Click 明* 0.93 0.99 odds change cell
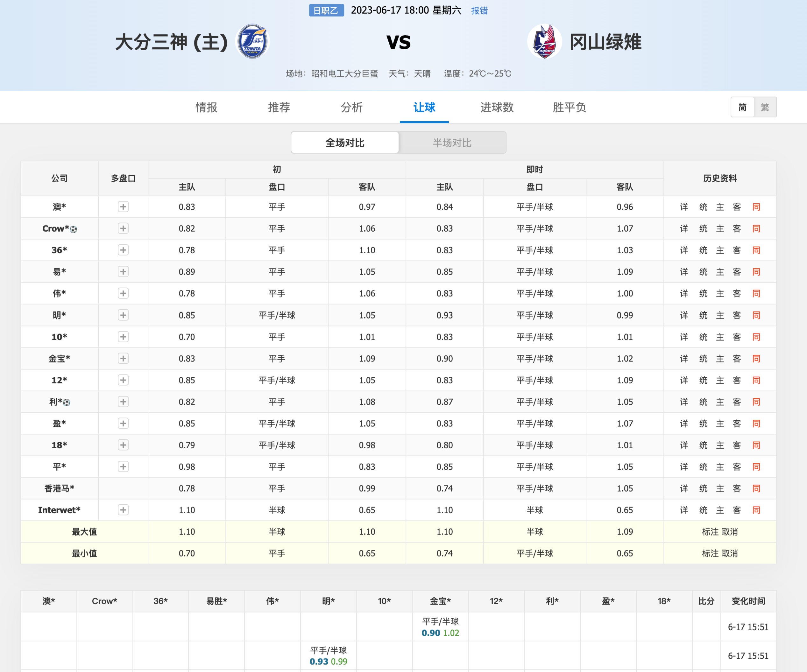This screenshot has width=807, height=672. click(x=329, y=655)
